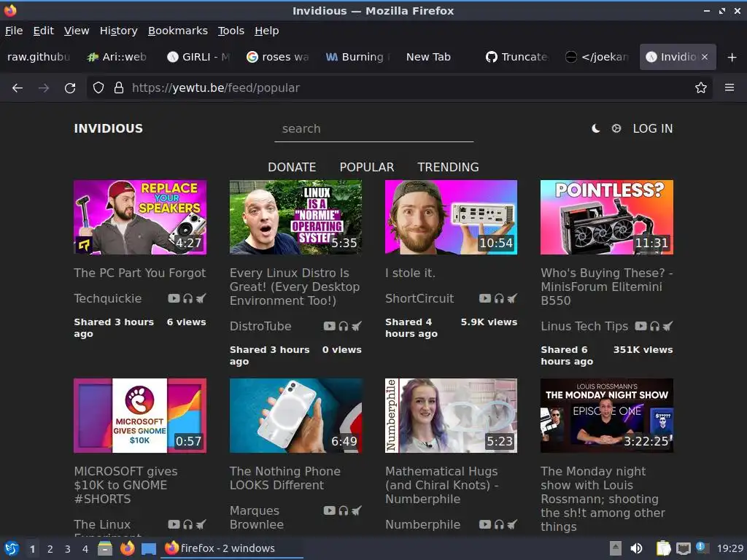Image resolution: width=747 pixels, height=560 pixels.
Task: Open audio mode for Techquickie video
Action: point(187,298)
